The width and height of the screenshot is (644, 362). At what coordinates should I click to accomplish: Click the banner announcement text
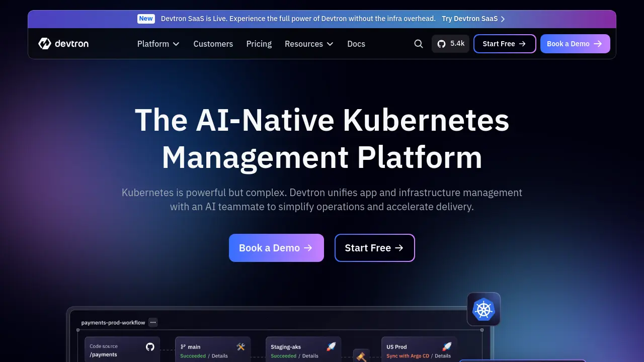click(x=298, y=19)
